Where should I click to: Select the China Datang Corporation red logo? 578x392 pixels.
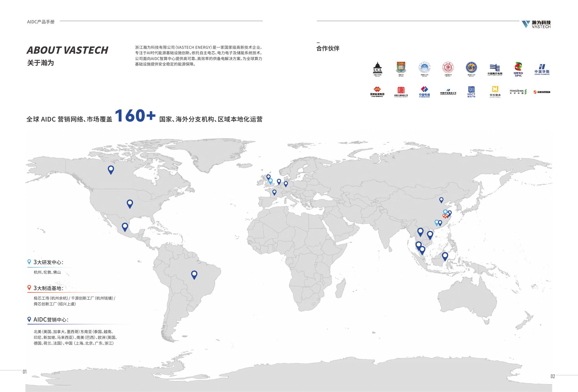pos(401,92)
